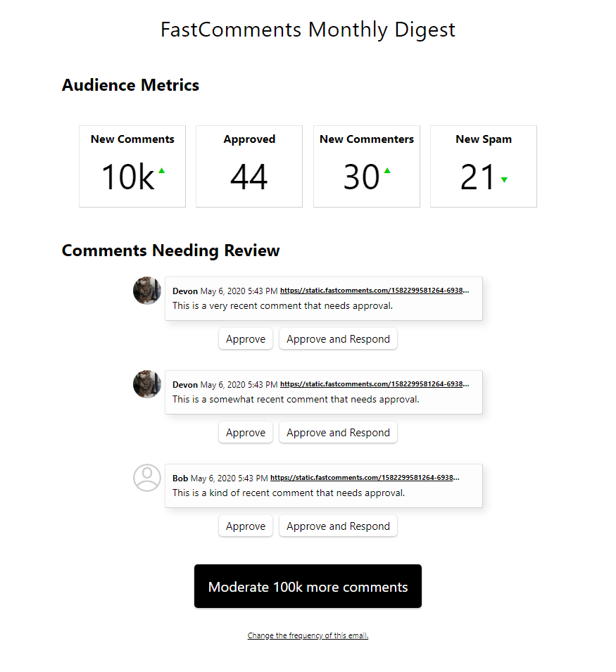Open the URL link in the somewhat recent comment
This screenshot has width=616, height=672.
tap(374, 384)
